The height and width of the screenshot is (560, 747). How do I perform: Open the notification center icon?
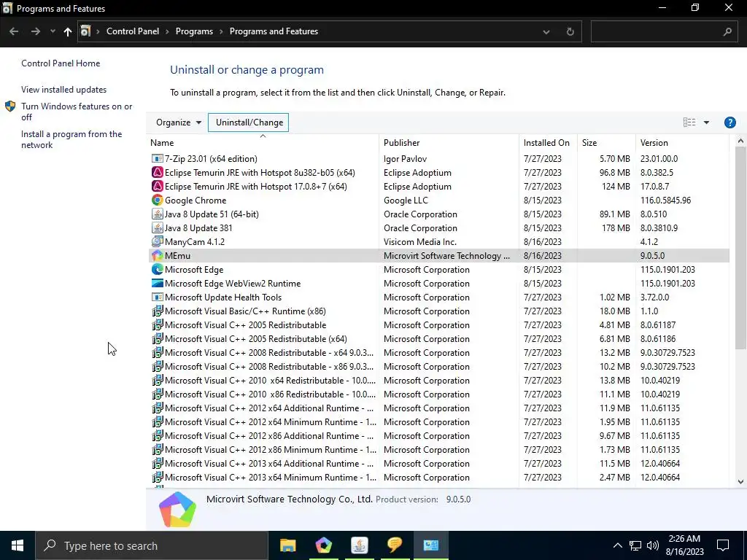click(x=723, y=545)
